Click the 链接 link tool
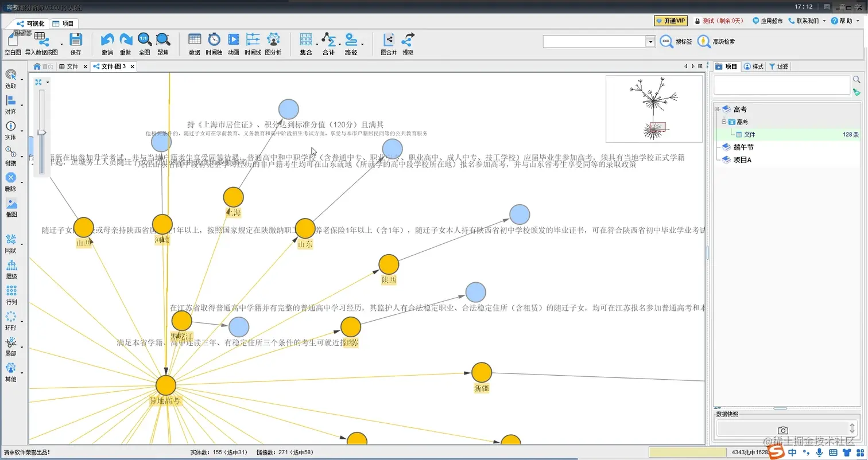The height and width of the screenshot is (460, 868). pyautogui.click(x=10, y=156)
